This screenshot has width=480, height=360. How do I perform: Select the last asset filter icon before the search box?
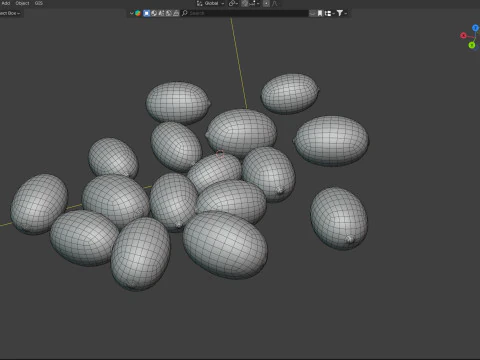point(176,13)
